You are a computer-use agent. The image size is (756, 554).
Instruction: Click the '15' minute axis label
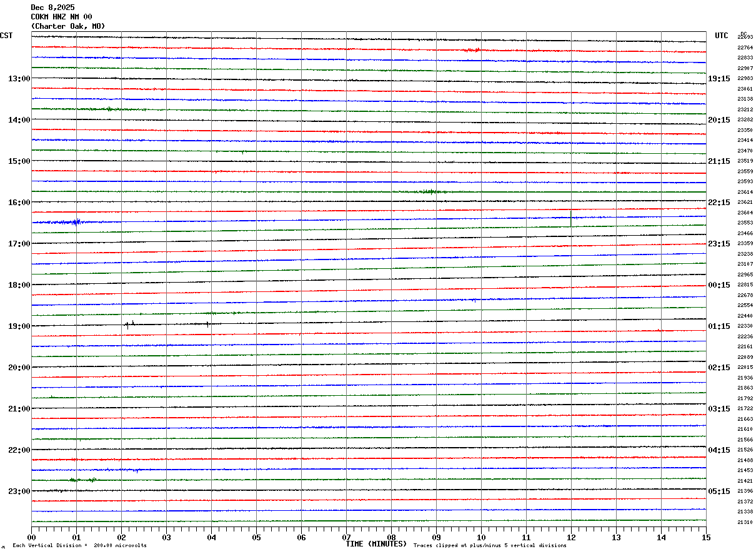pos(706,537)
